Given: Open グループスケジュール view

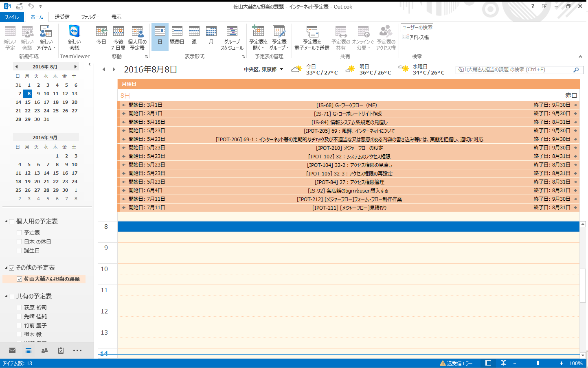Looking at the screenshot, I should (232, 37).
